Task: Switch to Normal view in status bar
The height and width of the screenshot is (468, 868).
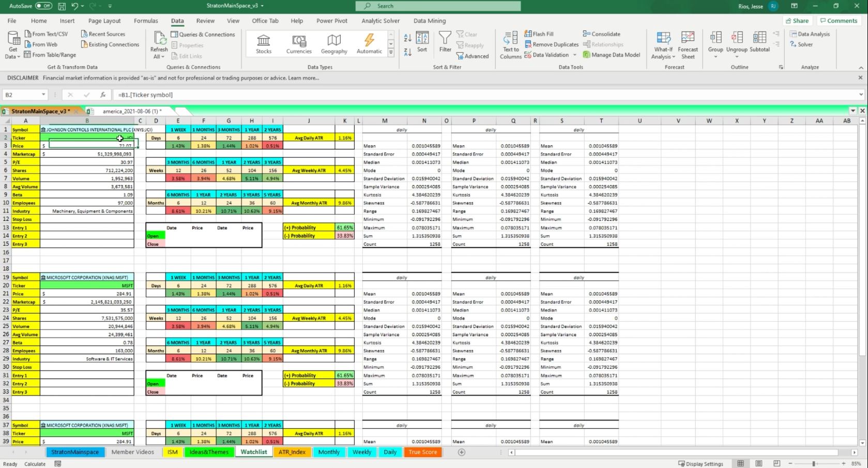Action: (740, 464)
